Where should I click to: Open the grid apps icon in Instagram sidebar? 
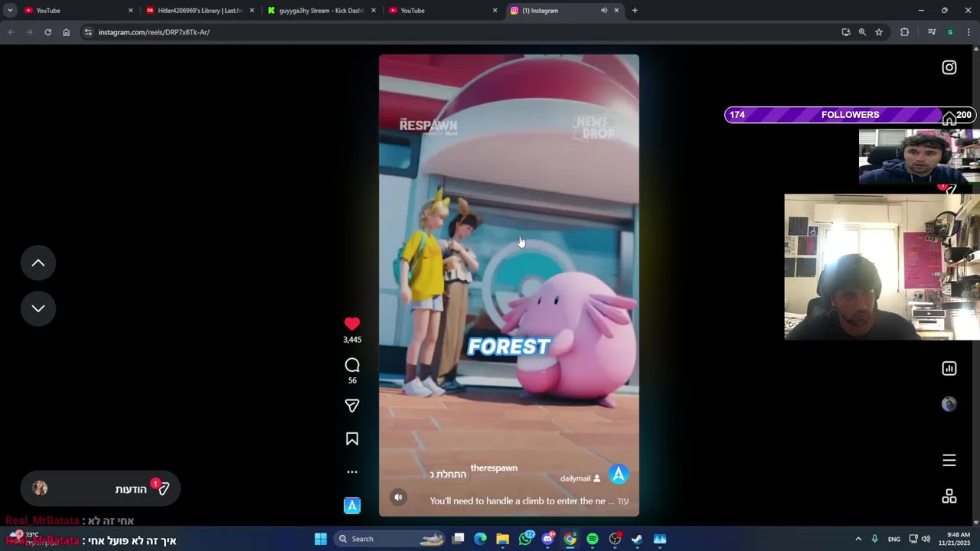pos(949,497)
